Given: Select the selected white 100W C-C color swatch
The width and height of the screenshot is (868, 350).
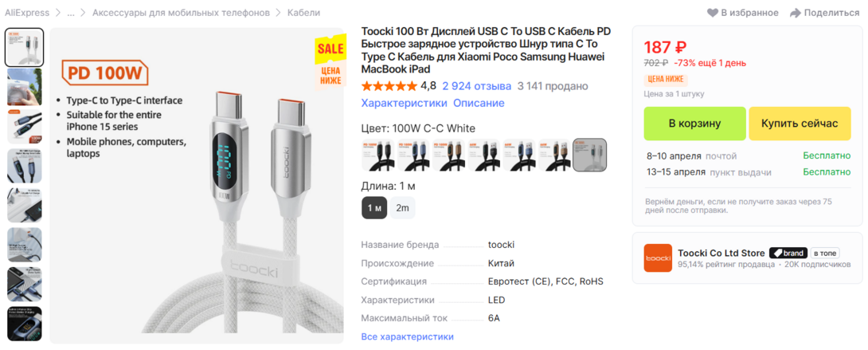Looking at the screenshot, I should pyautogui.click(x=589, y=155).
